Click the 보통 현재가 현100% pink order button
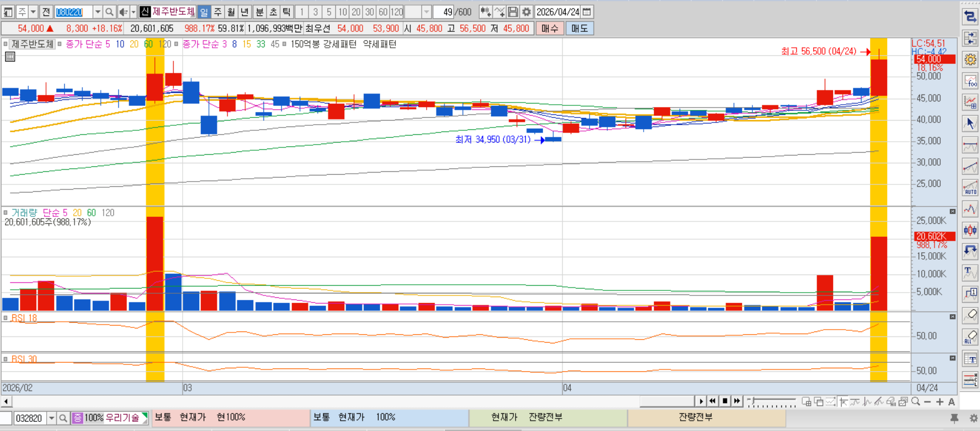Screen dimensions: 980x431 [230, 418]
